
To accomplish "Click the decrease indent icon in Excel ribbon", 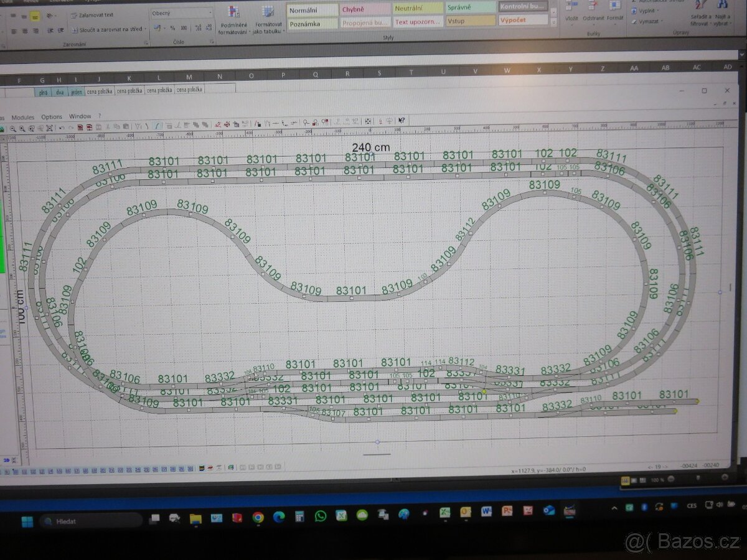I will click(x=52, y=30).
